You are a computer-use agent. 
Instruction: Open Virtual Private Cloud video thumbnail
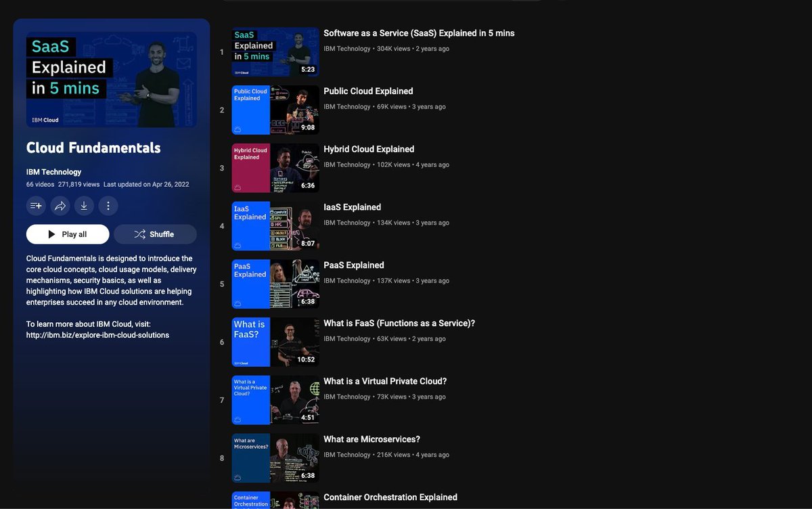click(275, 400)
